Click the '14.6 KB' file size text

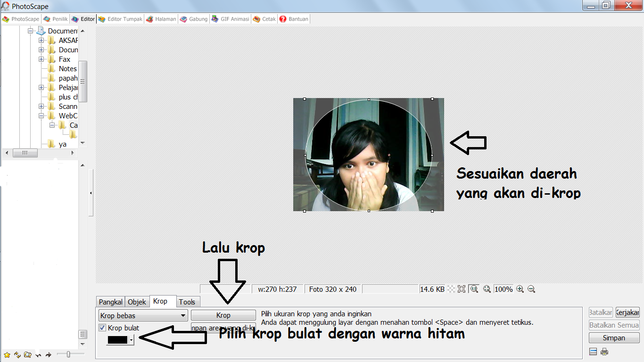[x=432, y=289]
